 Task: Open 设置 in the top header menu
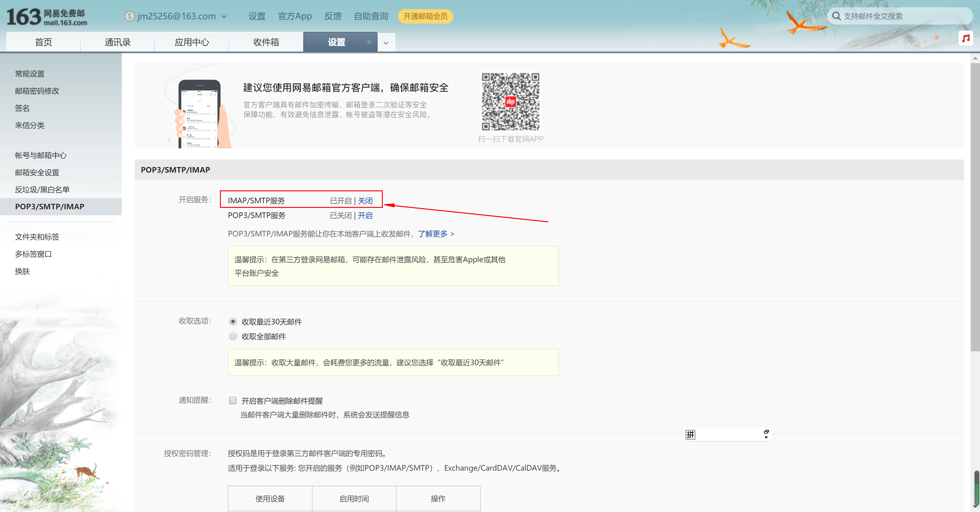coord(257,16)
